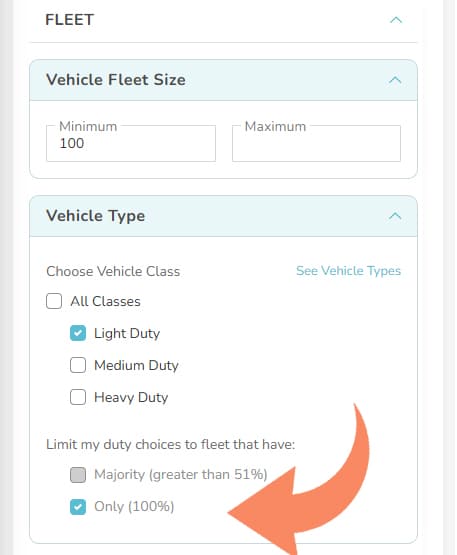Enable the Medium Duty checkbox
The height and width of the screenshot is (555, 457).
click(x=78, y=365)
